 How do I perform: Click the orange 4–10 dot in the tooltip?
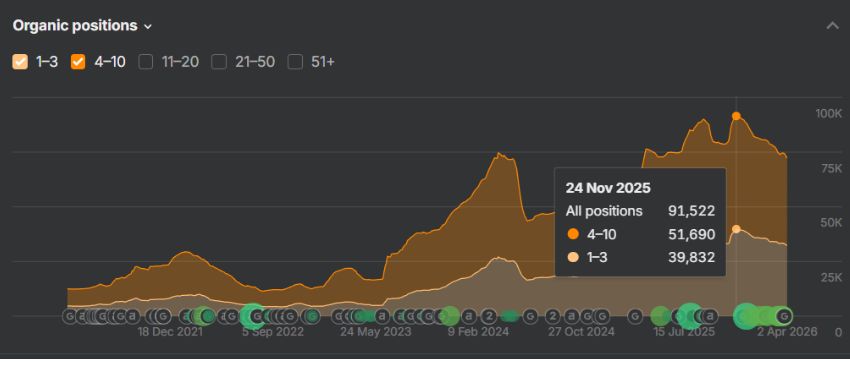[572, 234]
